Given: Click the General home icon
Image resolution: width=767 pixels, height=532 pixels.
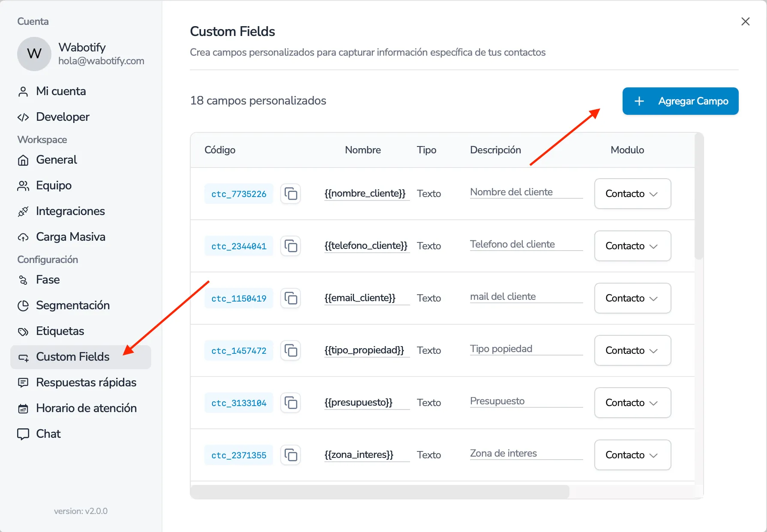Looking at the screenshot, I should point(24,160).
